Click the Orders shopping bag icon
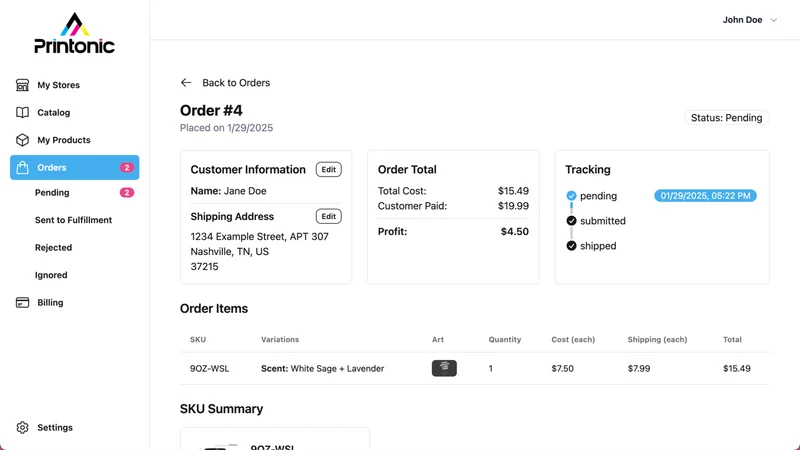Image resolution: width=800 pixels, height=450 pixels. click(22, 167)
